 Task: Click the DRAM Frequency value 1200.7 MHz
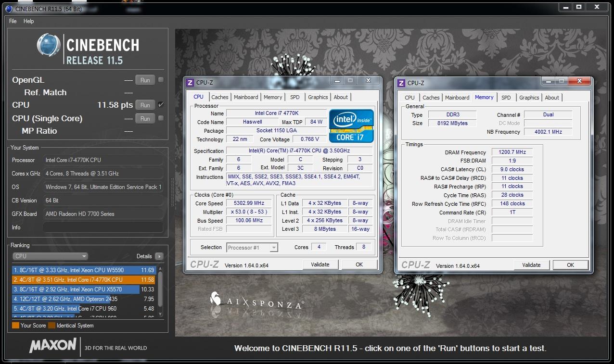pos(512,152)
